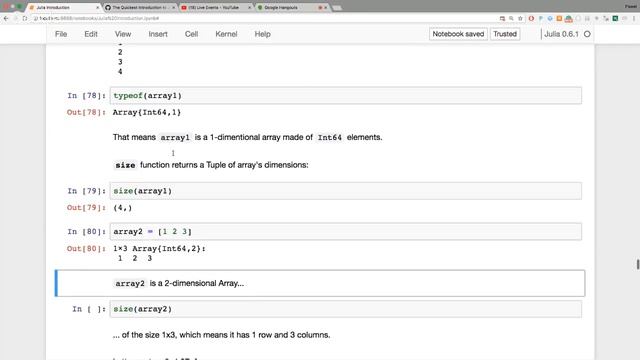Open the Kernel menu
Image resolution: width=640 pixels, height=360 pixels.
pos(226,34)
